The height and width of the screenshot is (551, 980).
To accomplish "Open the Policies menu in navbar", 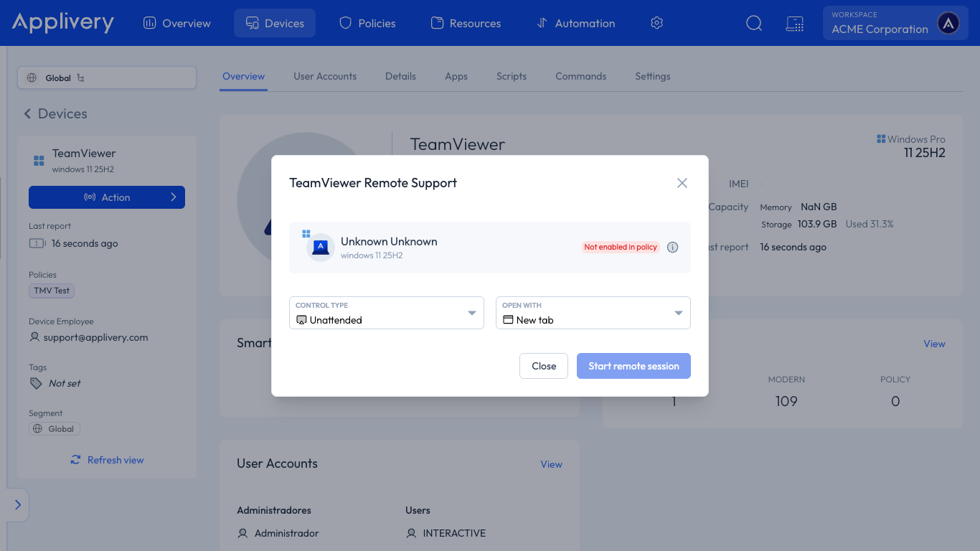I will coord(367,23).
